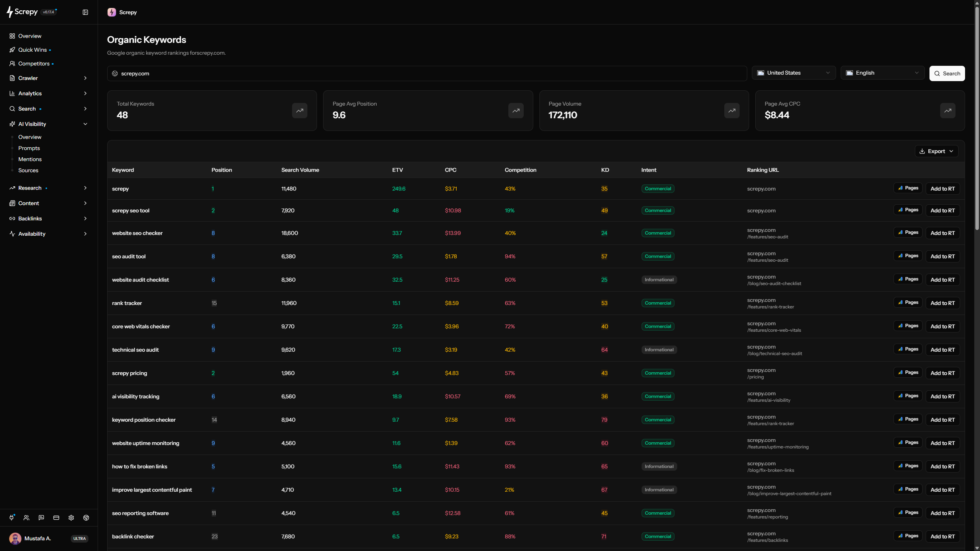
Task: Click keyword 'website audit checklist'
Action: [x=140, y=280]
